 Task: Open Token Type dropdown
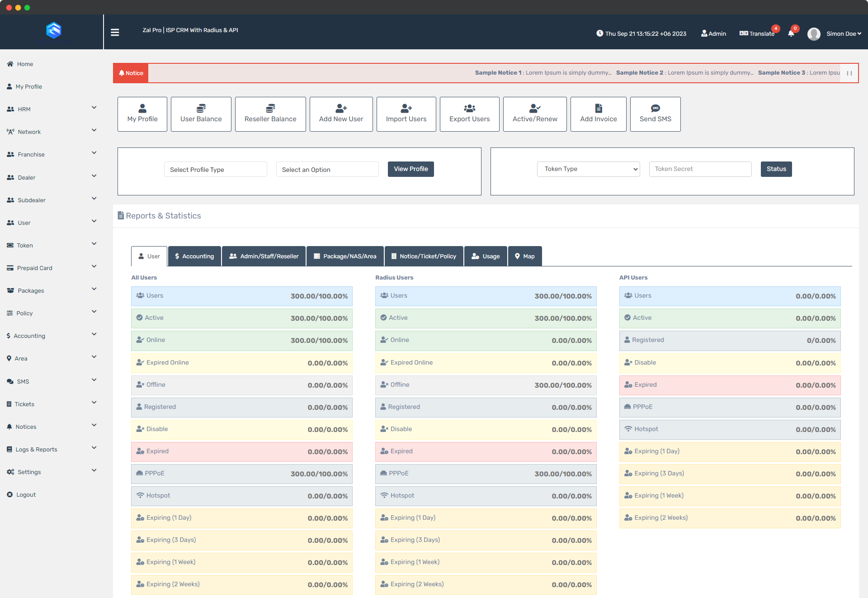(588, 169)
